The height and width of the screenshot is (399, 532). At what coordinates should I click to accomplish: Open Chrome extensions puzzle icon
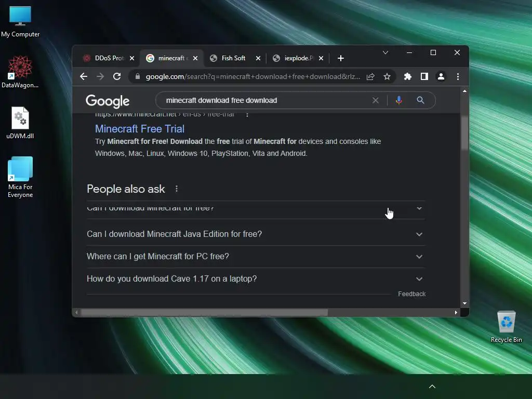(x=408, y=77)
